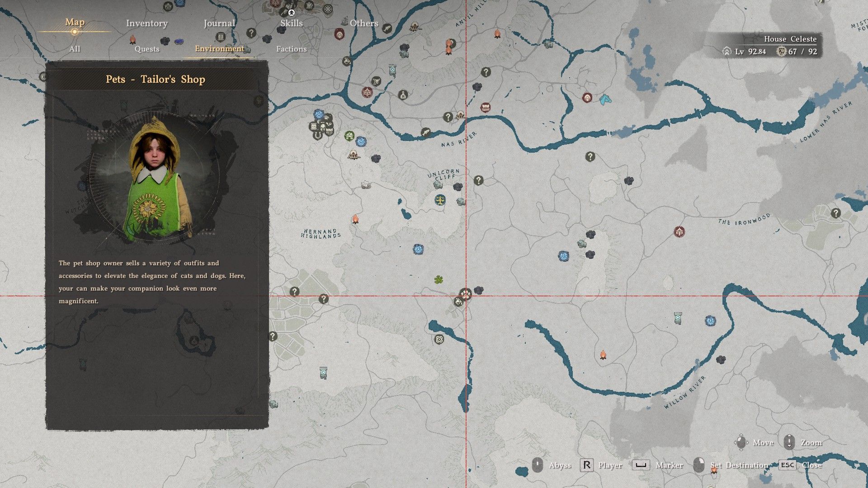Select the paw print pet shop marker
The width and height of the screenshot is (868, 488).
[466, 294]
